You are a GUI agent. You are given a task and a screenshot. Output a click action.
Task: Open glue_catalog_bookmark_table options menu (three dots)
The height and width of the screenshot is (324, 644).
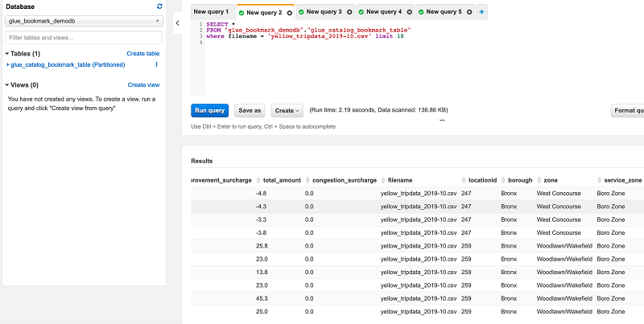tap(156, 64)
